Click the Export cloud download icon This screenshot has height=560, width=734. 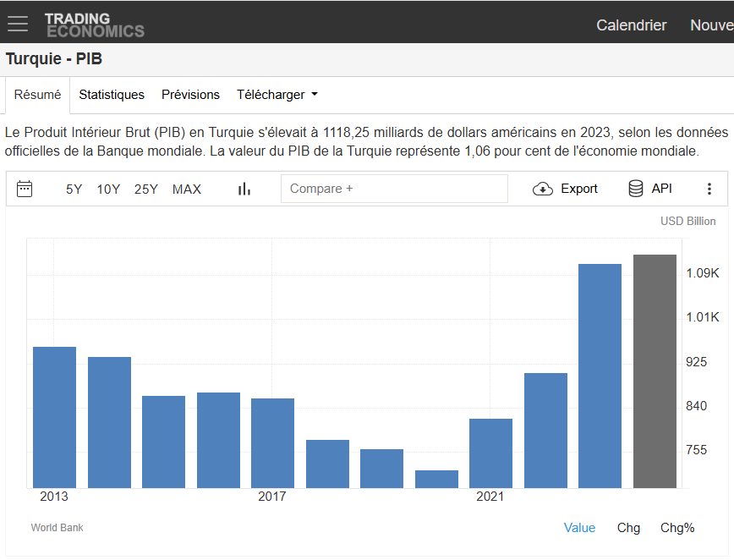tap(543, 189)
